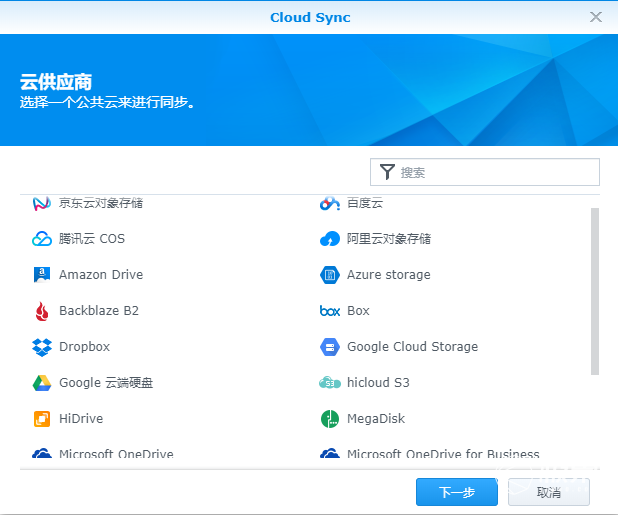The height and width of the screenshot is (515, 618).
Task: Choose the "Google 云端硬盘" label
Action: 106,383
